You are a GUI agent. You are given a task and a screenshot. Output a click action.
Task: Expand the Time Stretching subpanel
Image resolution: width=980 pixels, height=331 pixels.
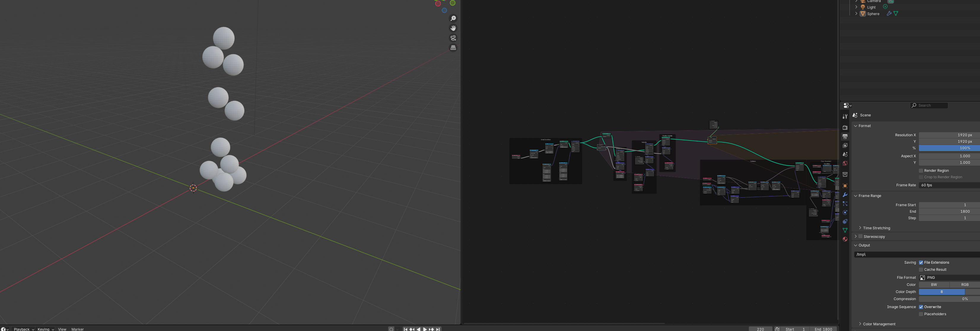tap(860, 228)
